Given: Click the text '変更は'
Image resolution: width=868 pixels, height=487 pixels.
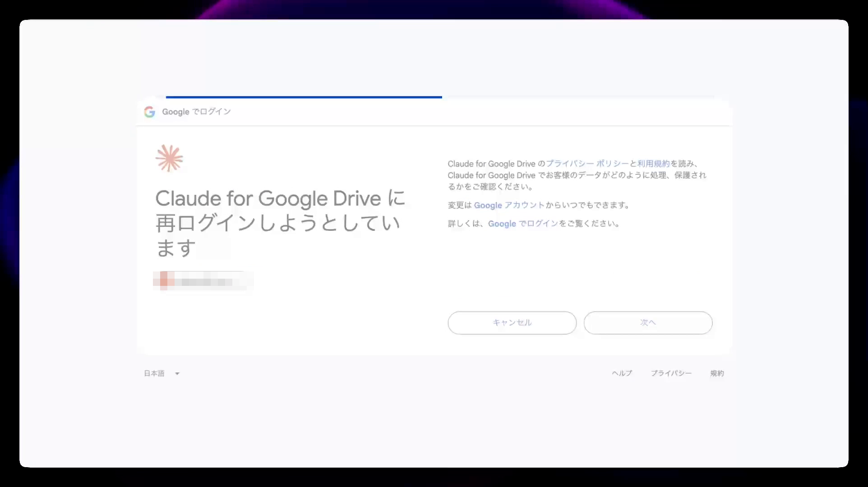Looking at the screenshot, I should [460, 205].
